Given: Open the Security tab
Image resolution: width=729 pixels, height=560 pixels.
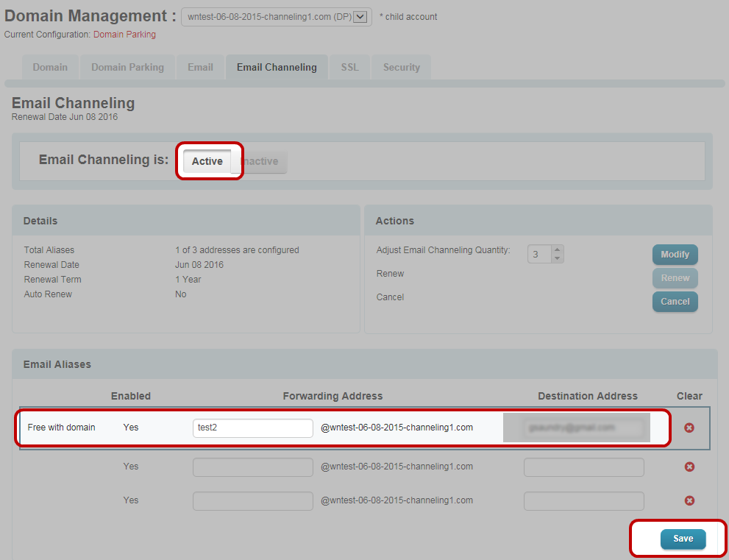Looking at the screenshot, I should click(401, 67).
